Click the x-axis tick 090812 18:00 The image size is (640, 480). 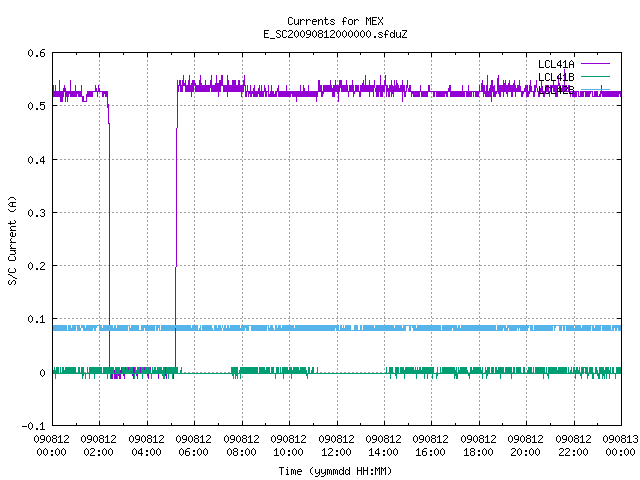pyautogui.click(x=478, y=446)
